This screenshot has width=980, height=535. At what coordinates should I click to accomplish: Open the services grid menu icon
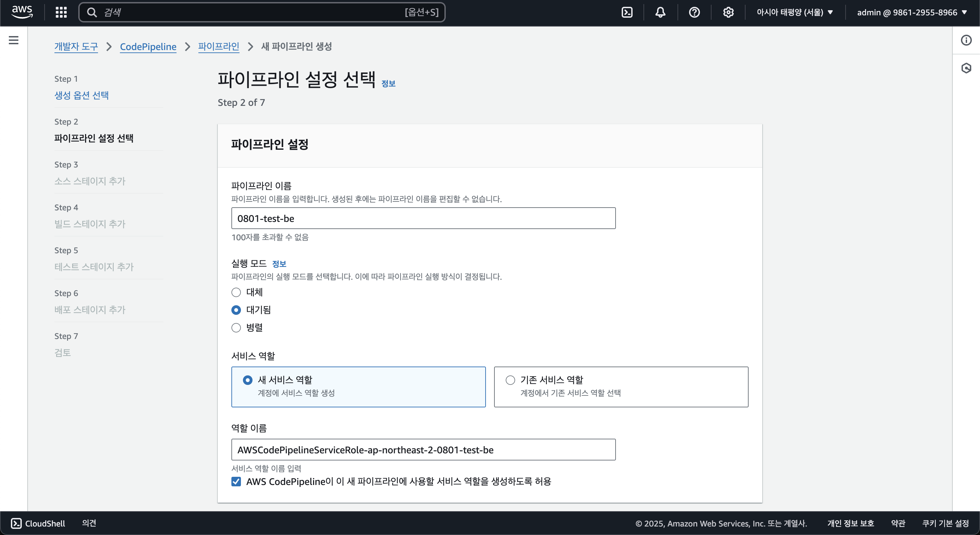[61, 12]
